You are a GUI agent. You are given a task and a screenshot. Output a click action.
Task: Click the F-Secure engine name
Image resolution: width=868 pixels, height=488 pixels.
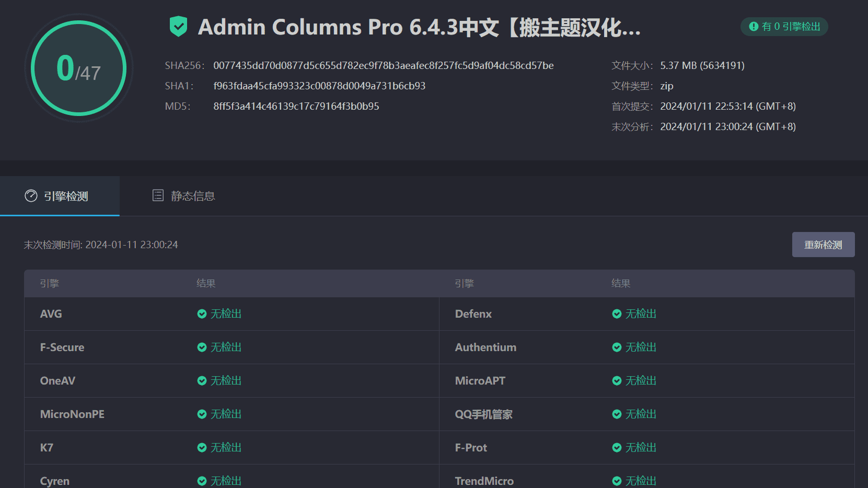click(x=62, y=347)
